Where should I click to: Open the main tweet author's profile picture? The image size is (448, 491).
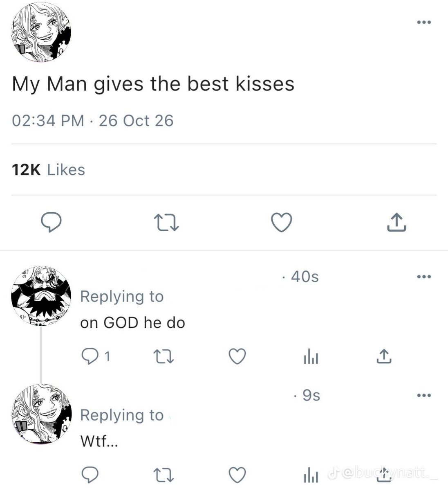point(41,32)
